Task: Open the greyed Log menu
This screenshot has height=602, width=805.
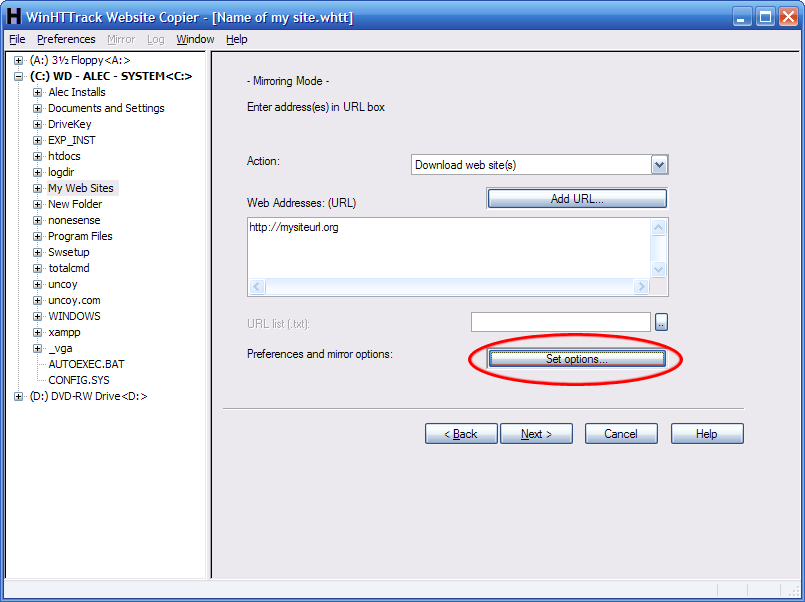Action: point(156,39)
